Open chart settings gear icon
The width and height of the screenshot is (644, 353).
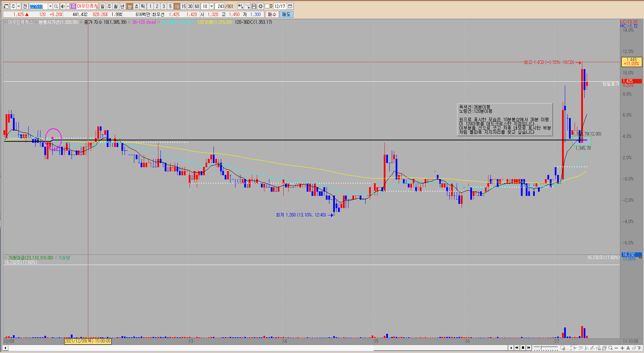tap(261, 6)
